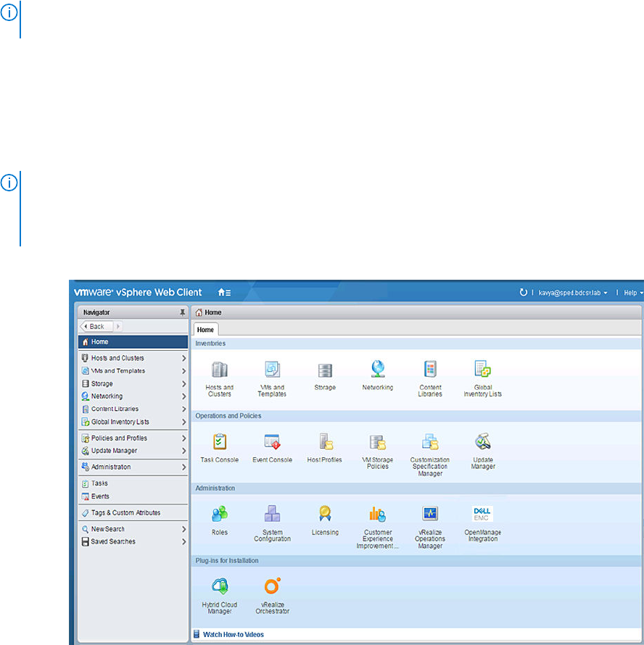The image size is (644, 645).
Task: Open the home menu icon in header
Action: 224,293
